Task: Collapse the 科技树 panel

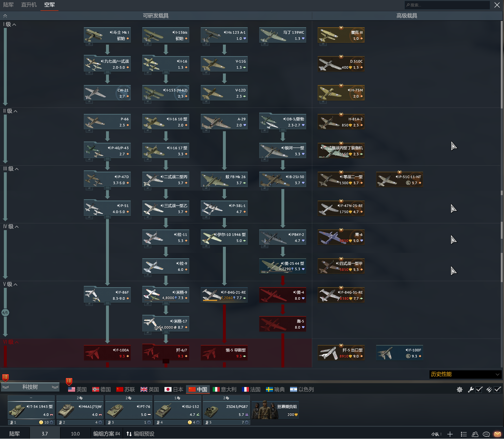Action: 30,387
